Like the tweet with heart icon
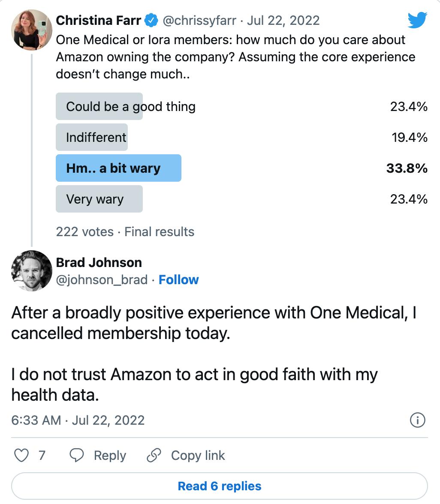 point(21,455)
